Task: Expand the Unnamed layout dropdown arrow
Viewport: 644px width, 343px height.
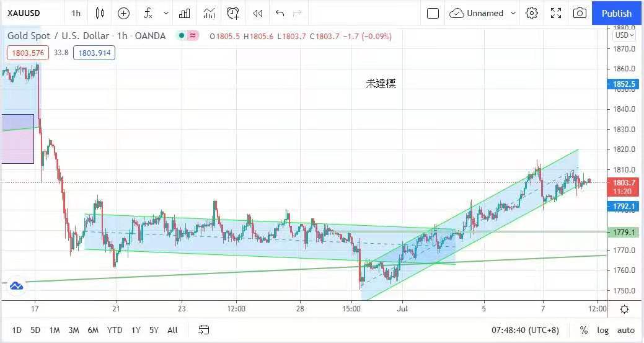Action: (513, 13)
